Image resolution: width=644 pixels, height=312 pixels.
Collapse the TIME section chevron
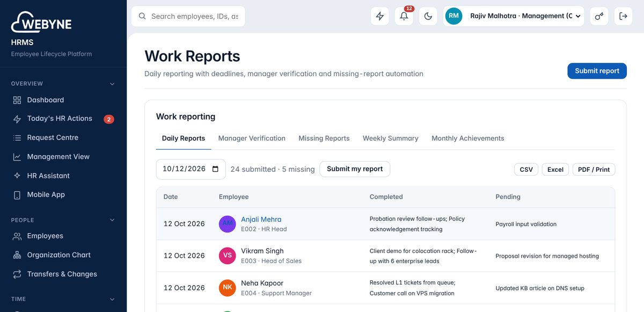point(112,299)
